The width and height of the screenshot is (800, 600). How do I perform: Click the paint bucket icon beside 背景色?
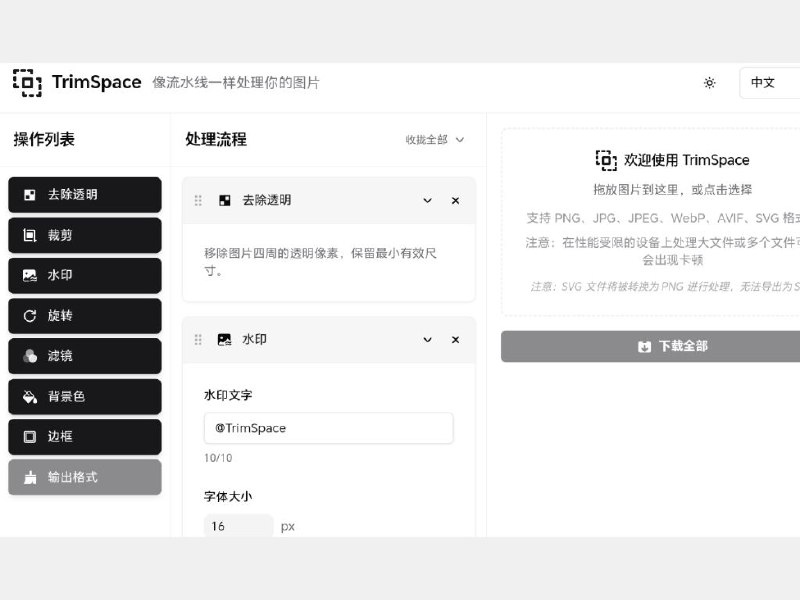tap(30, 396)
